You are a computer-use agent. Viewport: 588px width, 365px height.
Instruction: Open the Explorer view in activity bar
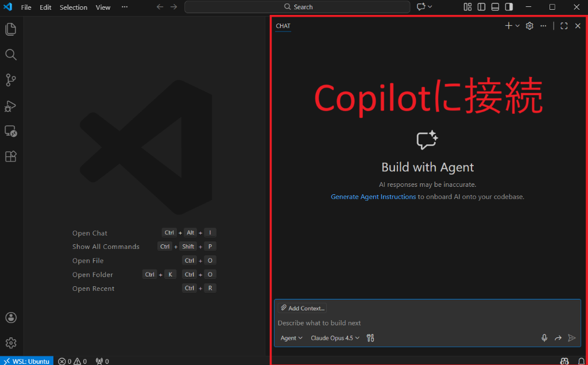(x=11, y=29)
